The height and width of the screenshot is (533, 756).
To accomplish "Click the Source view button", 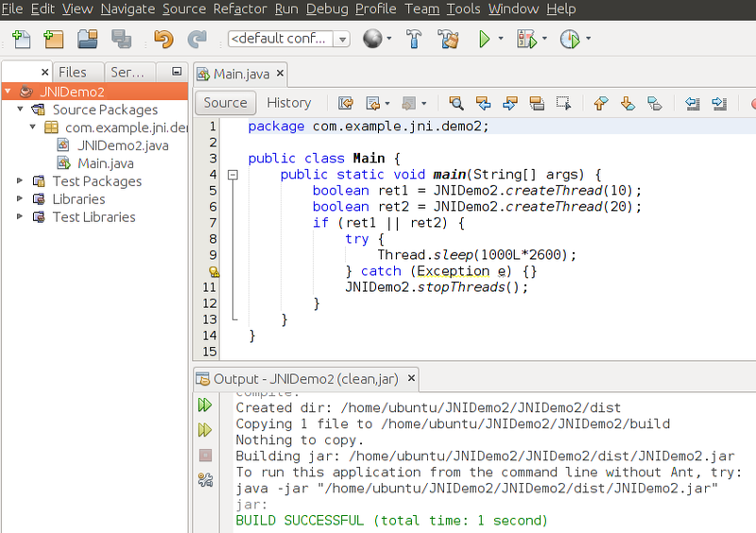I will [225, 103].
